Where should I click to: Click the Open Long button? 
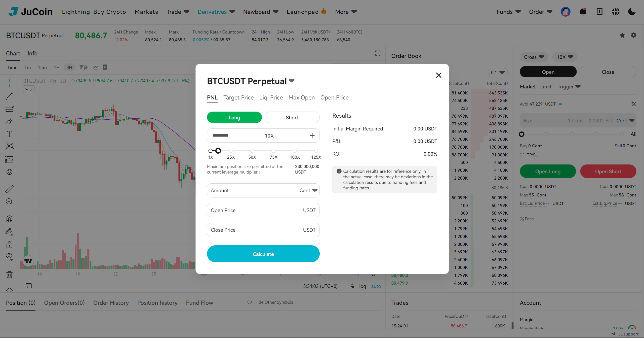(x=548, y=171)
